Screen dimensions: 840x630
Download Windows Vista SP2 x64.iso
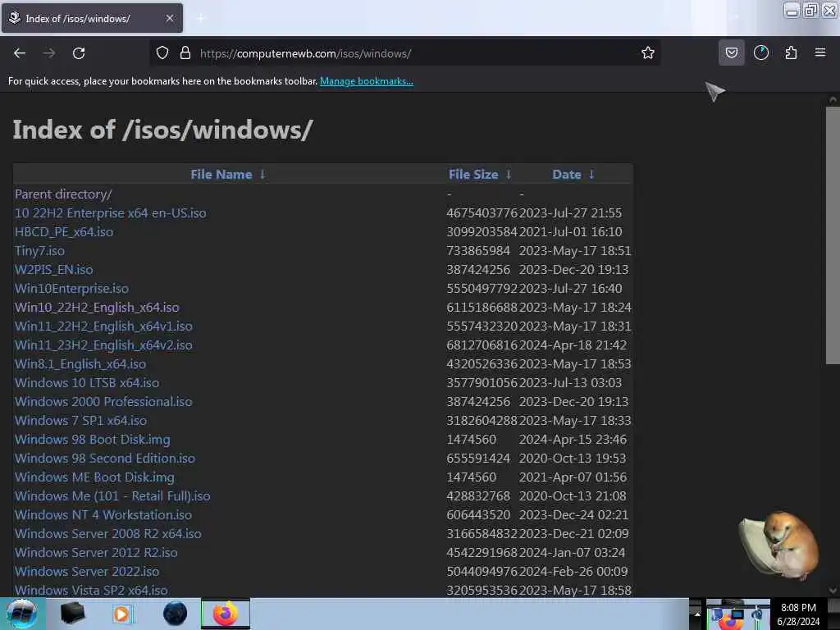pyautogui.click(x=91, y=591)
